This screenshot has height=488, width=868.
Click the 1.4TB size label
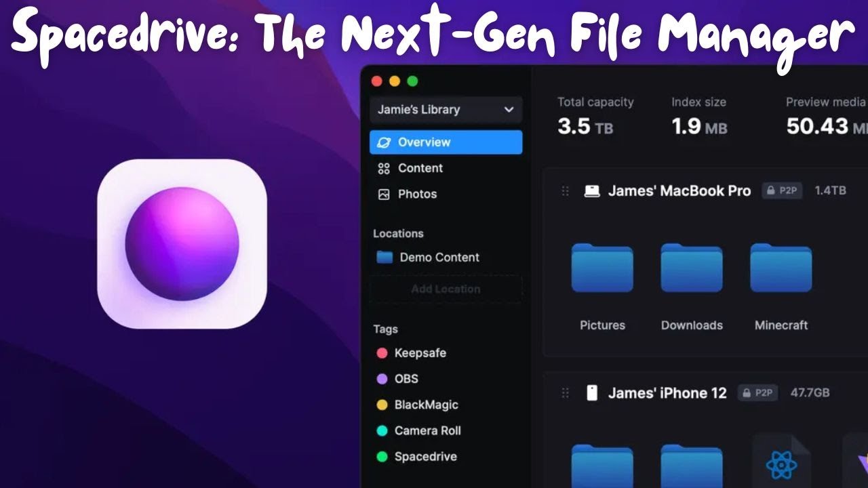point(830,191)
